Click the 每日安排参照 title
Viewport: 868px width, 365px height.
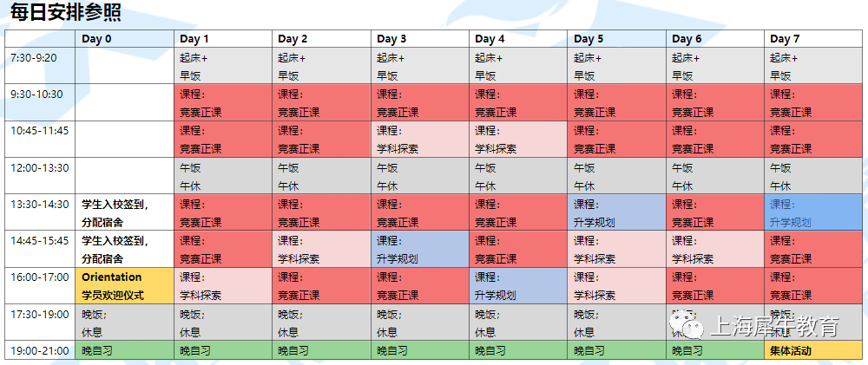[x=66, y=13]
